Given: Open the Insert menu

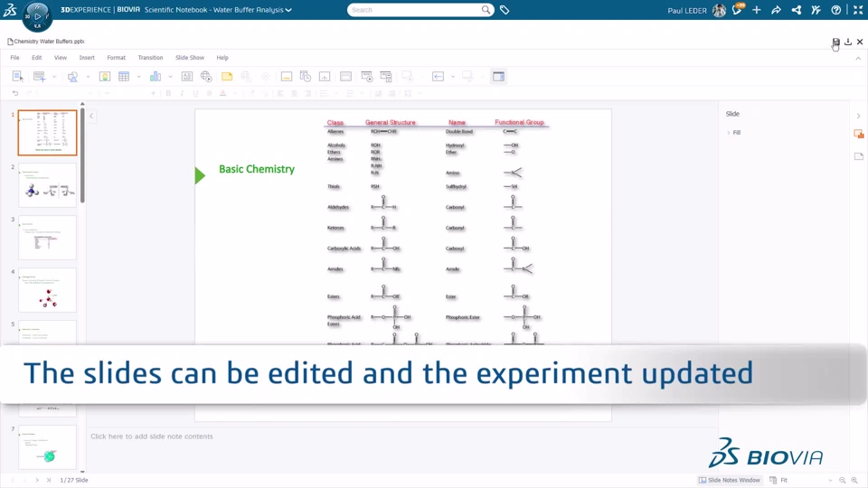Looking at the screenshot, I should coord(87,58).
